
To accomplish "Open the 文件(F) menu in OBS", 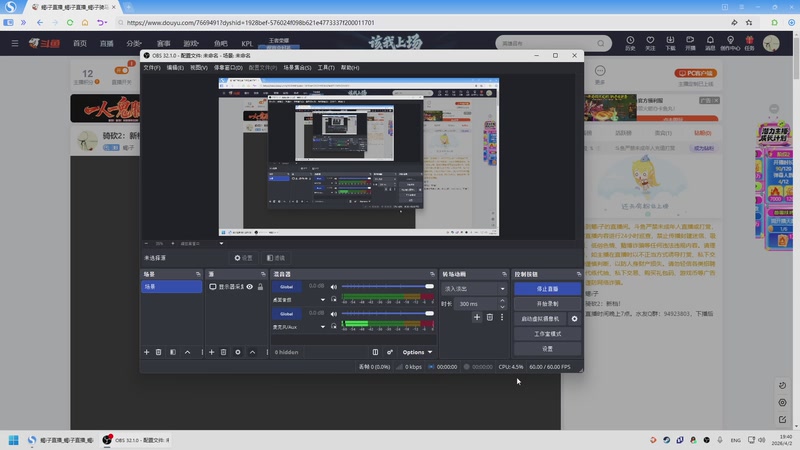I will (152, 67).
